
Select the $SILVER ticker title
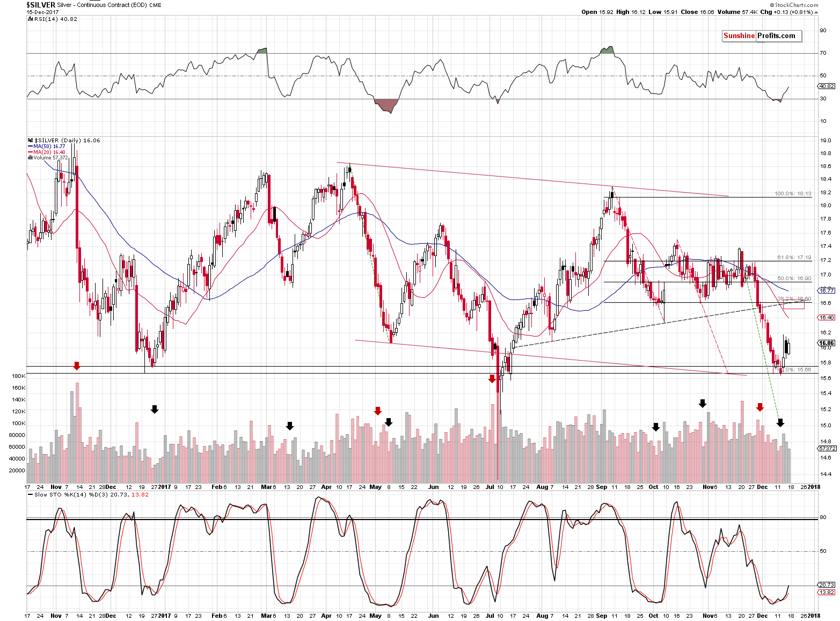[x=41, y=5]
